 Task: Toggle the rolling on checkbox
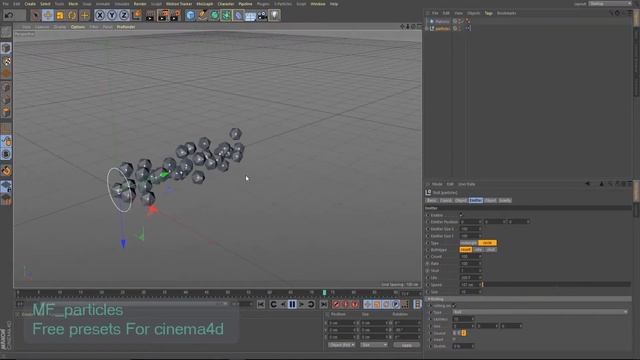click(x=454, y=306)
